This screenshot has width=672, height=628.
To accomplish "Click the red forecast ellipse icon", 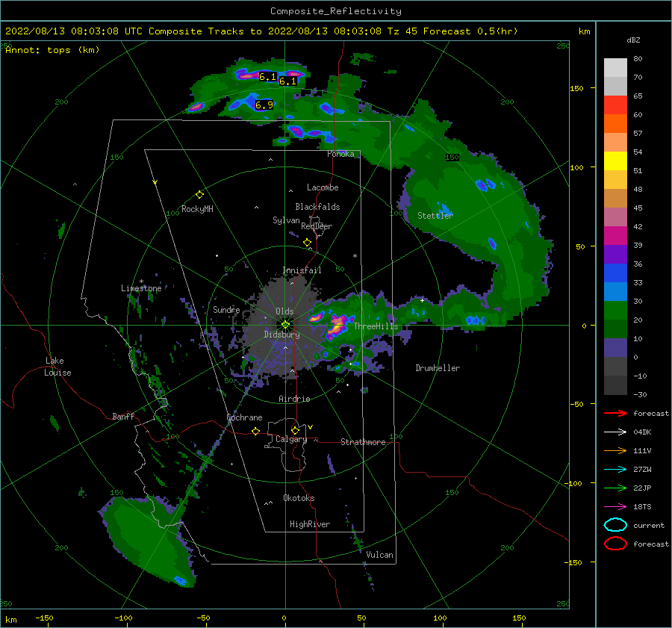I will [615, 544].
